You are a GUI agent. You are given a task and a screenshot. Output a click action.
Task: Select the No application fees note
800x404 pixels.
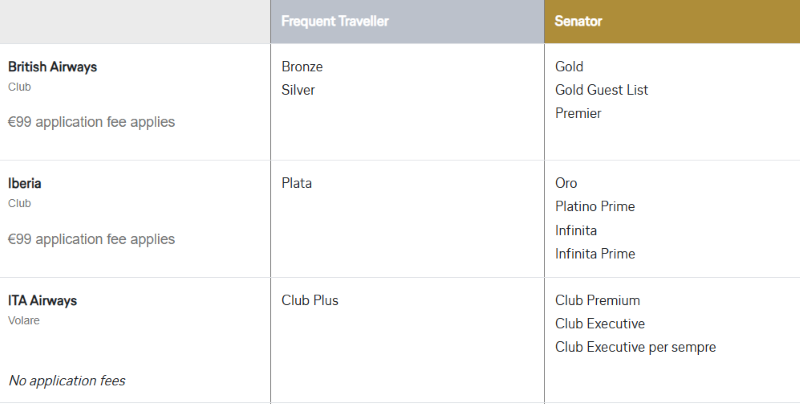click(x=67, y=381)
